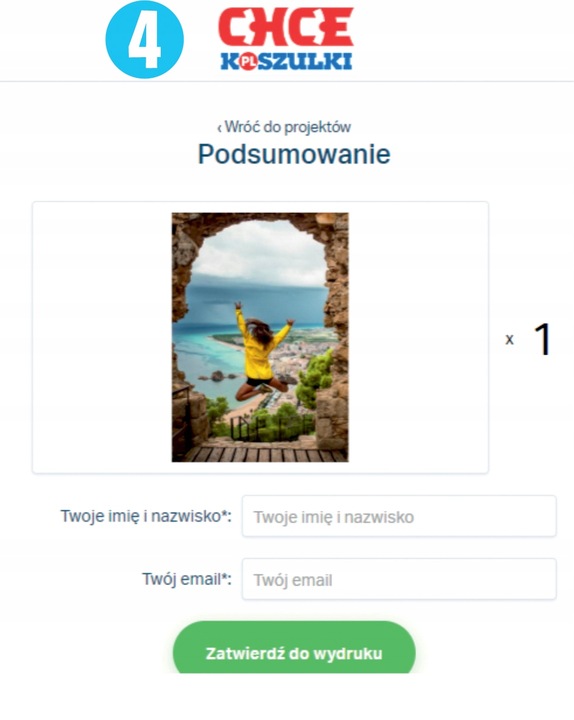This screenshot has height=720, width=574.
Task: Click the jumping woman in yellow jacket
Action: tap(260, 351)
